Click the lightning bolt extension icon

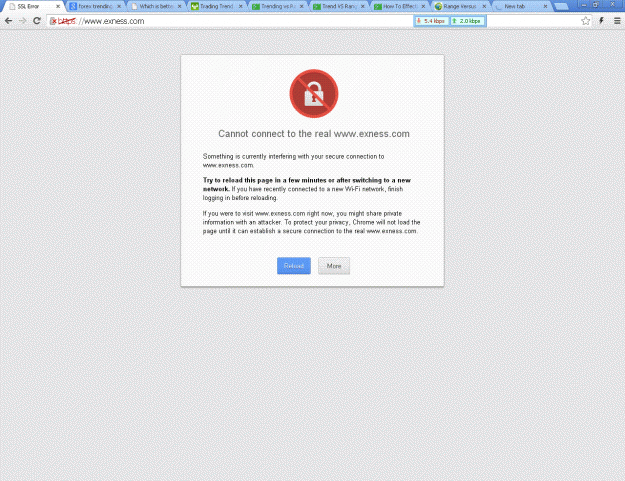click(x=601, y=21)
